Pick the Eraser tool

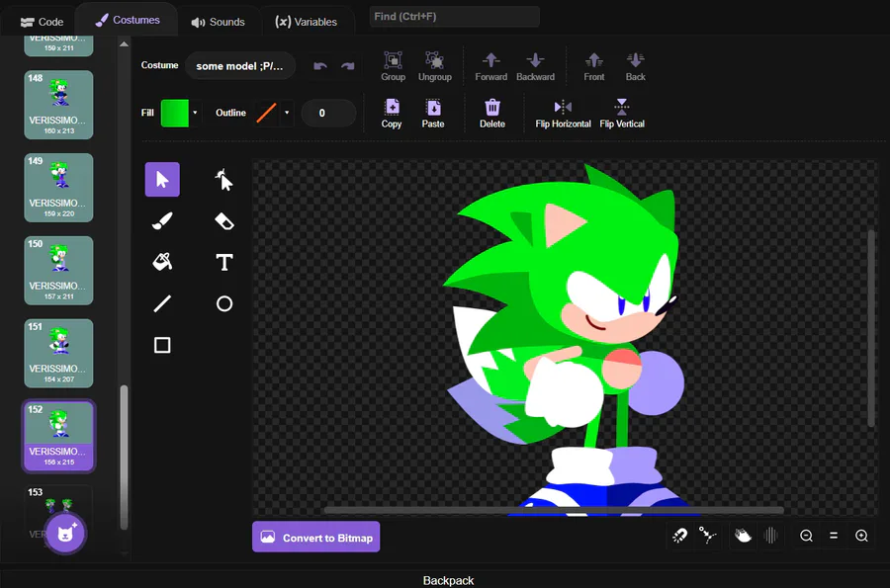point(224,221)
